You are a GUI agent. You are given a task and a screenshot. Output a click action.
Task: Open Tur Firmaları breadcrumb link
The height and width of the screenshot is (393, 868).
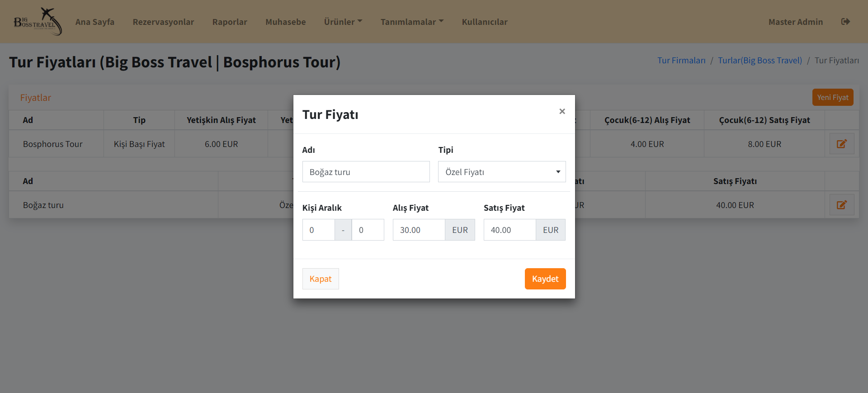681,61
